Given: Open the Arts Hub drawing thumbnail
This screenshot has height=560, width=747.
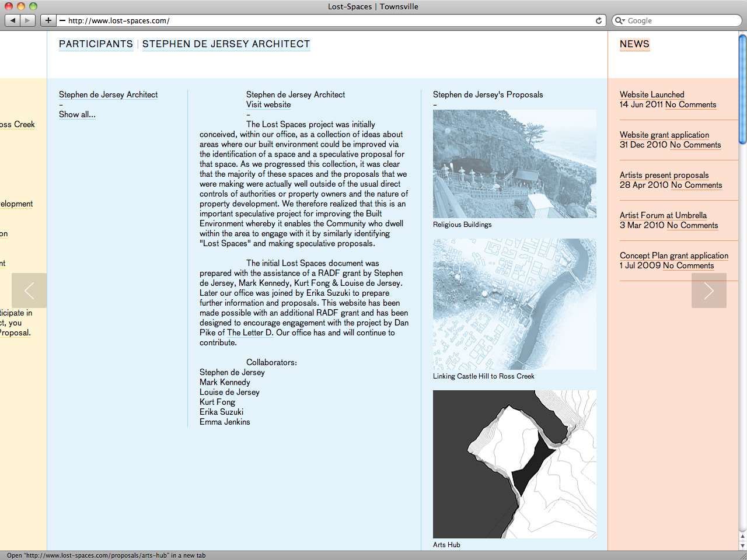Looking at the screenshot, I should [515, 464].
